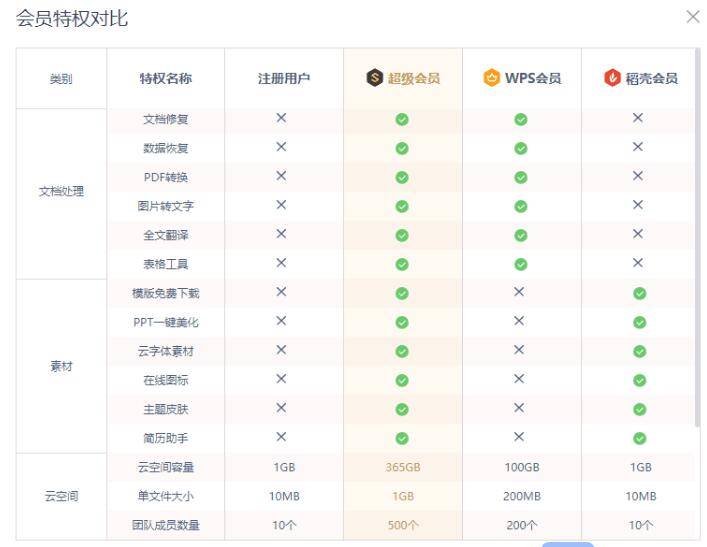Image resolution: width=707 pixels, height=547 pixels.
Task: Click the 素材 category cell
Action: 61,366
